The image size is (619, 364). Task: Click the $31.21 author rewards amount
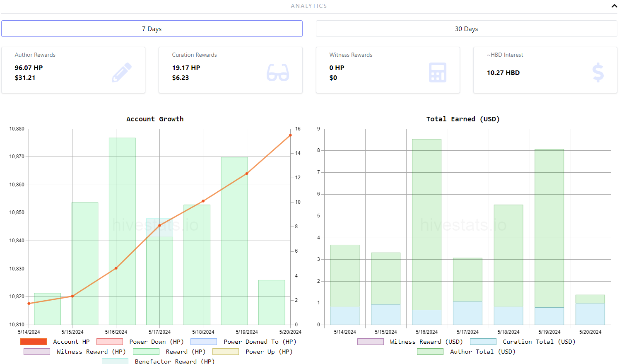(x=25, y=77)
